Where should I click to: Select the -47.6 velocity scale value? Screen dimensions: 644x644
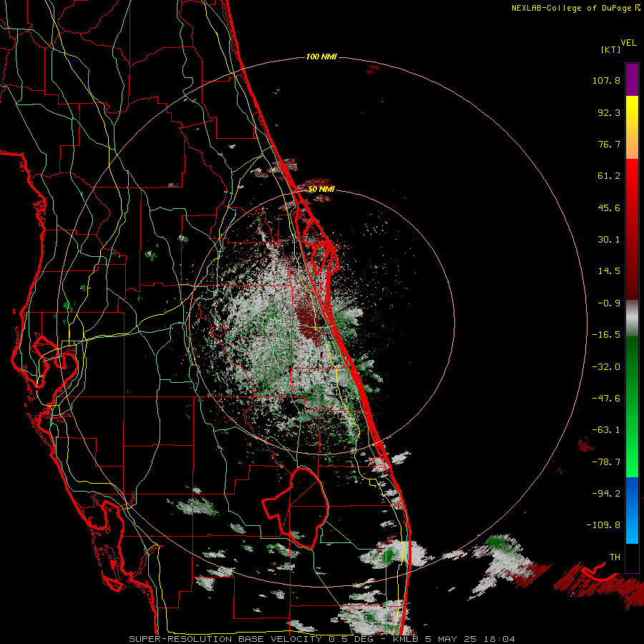click(606, 399)
